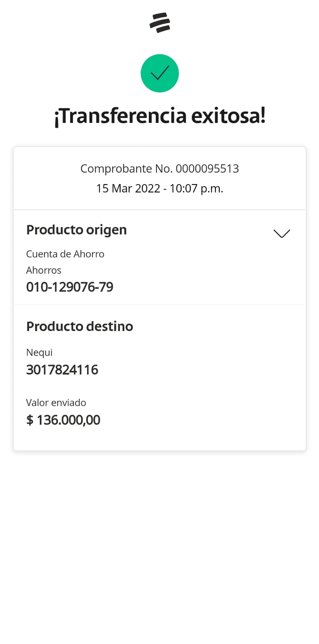This screenshot has width=319, height=644.
Task: Collapse the Producto origen chevron
Action: coord(282,234)
